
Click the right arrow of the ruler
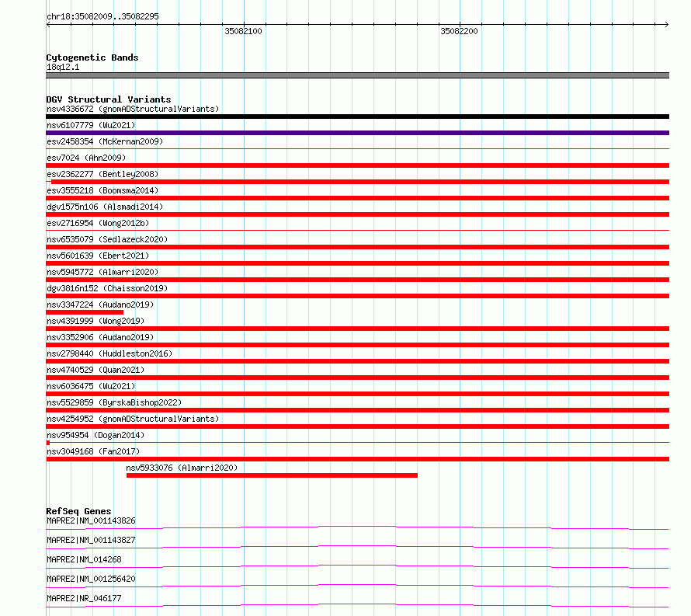[x=667, y=25]
